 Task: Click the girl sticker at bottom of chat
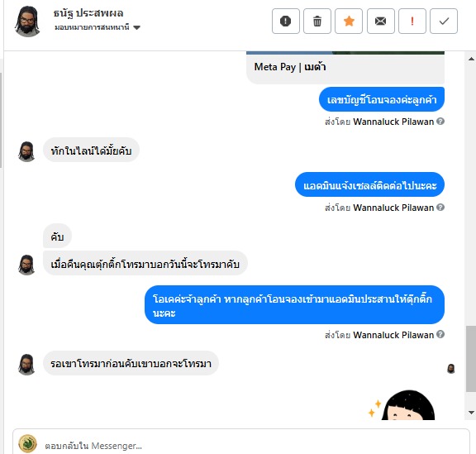point(402,405)
